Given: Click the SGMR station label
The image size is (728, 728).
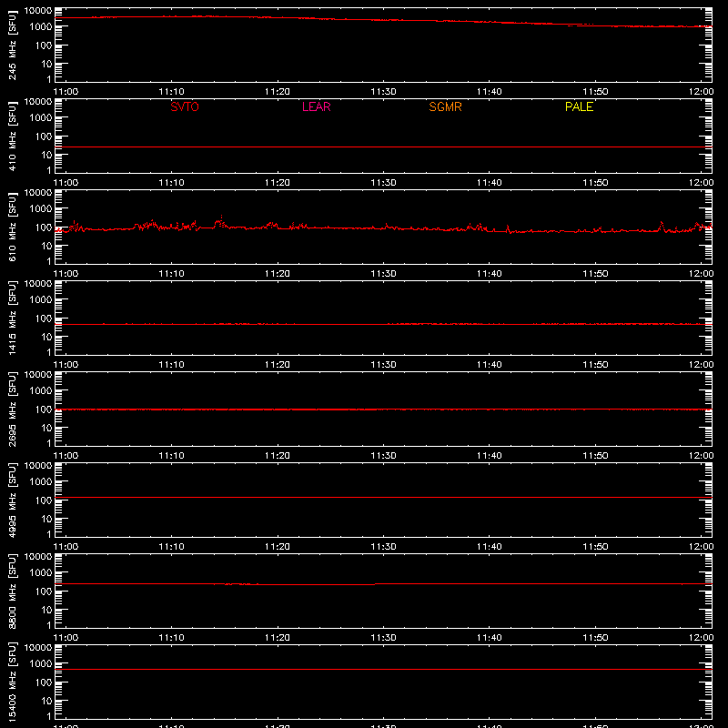Looking at the screenshot, I should (x=445, y=106).
